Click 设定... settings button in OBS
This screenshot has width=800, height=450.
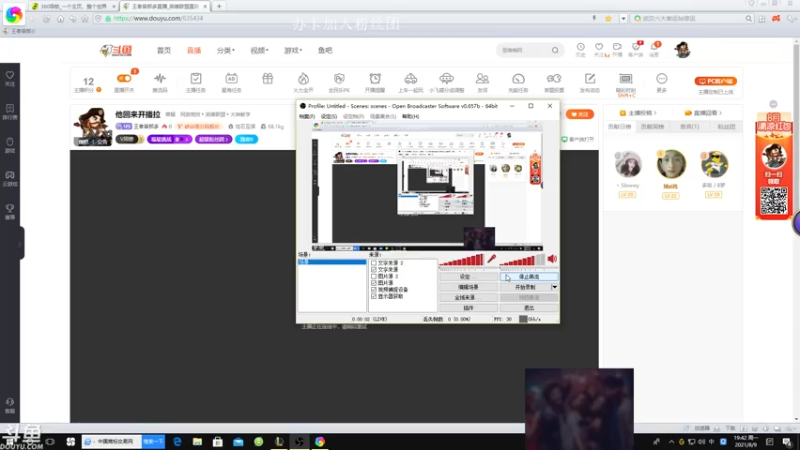coord(468,277)
